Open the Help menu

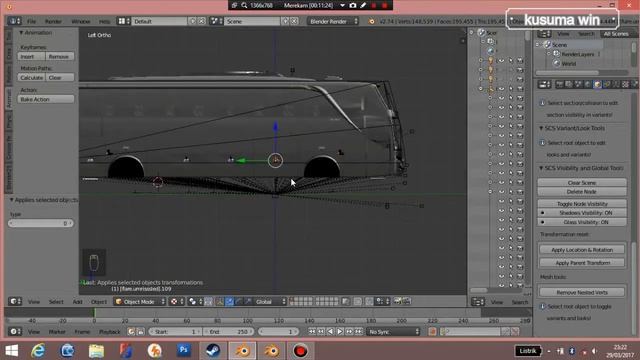click(x=104, y=21)
